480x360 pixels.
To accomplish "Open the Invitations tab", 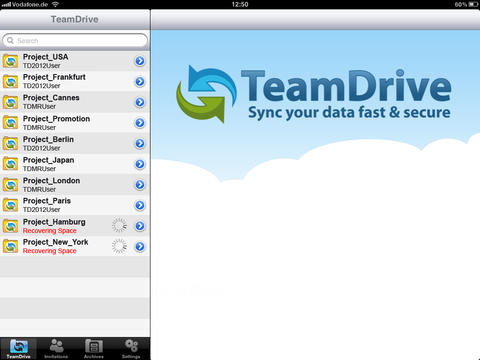I will 56,349.
